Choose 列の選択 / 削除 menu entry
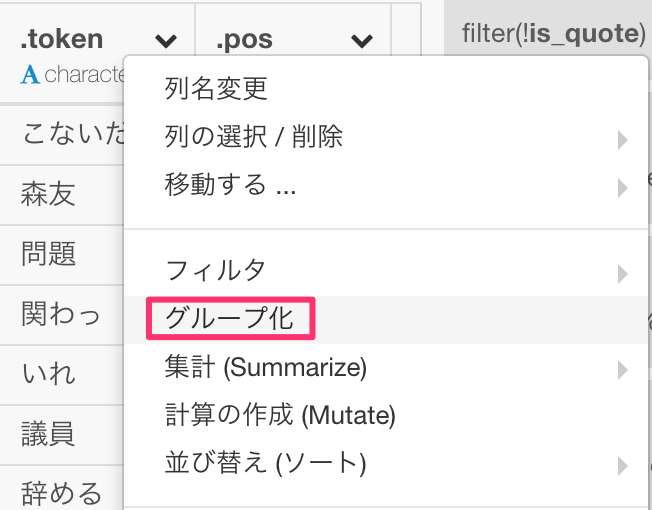The image size is (652, 510). pyautogui.click(x=253, y=136)
